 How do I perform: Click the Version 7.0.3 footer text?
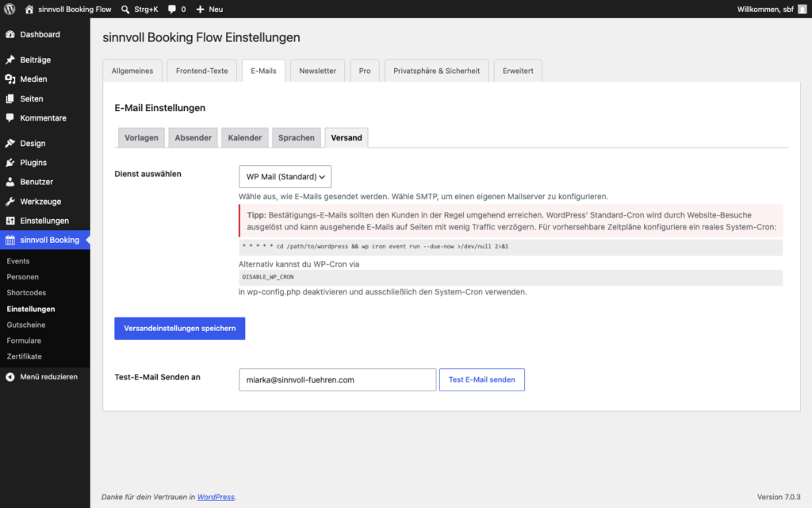[x=779, y=497]
